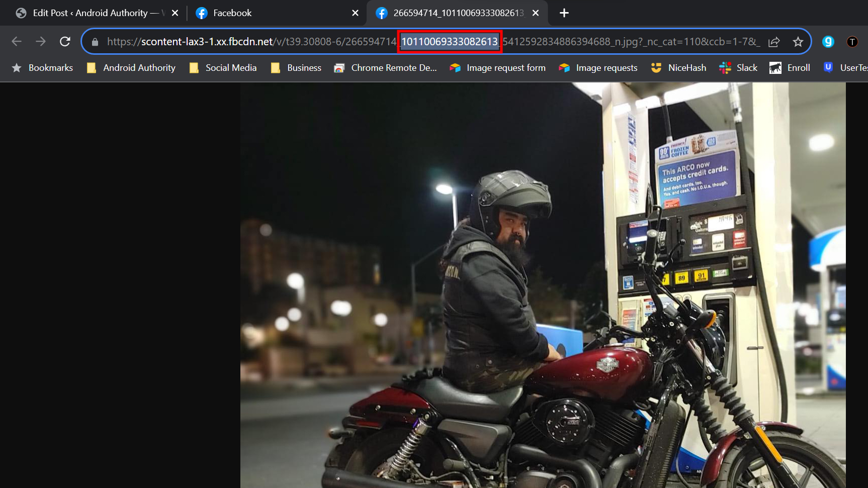Expand the Business bookmarks folder

click(x=296, y=68)
